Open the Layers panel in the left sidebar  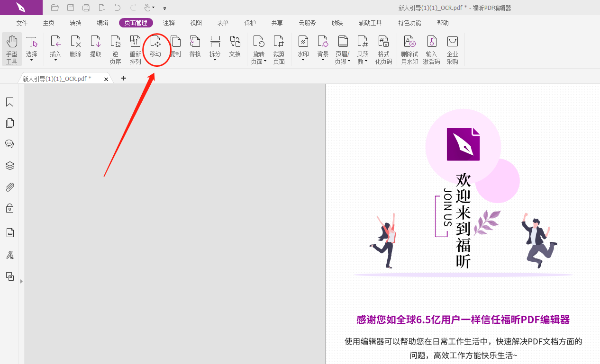9,165
